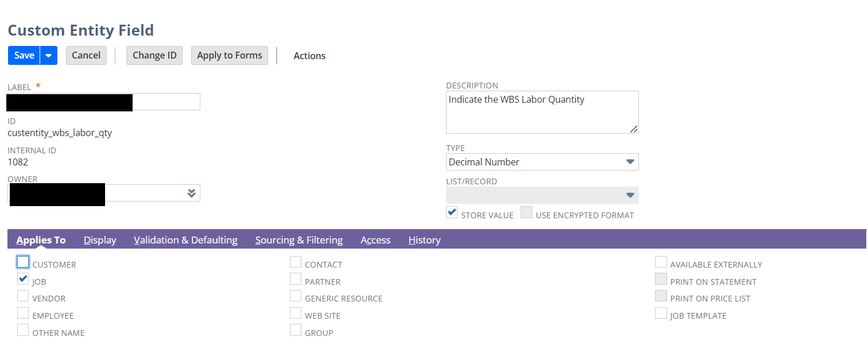
Task: Open the Actions menu
Action: click(309, 56)
